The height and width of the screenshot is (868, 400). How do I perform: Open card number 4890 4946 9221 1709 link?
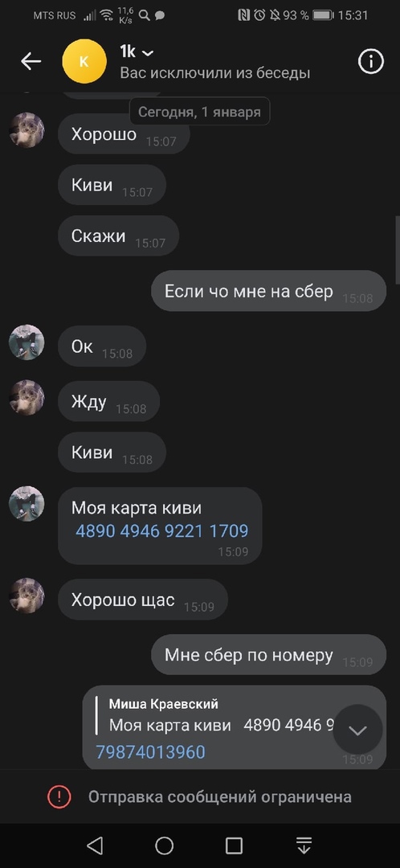[x=161, y=531]
